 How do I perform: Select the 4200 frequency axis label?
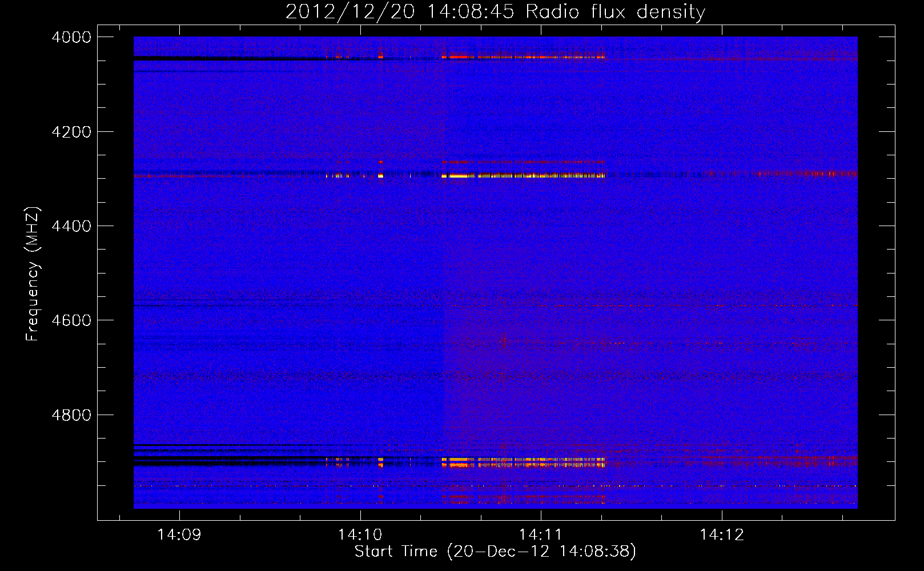71,132
